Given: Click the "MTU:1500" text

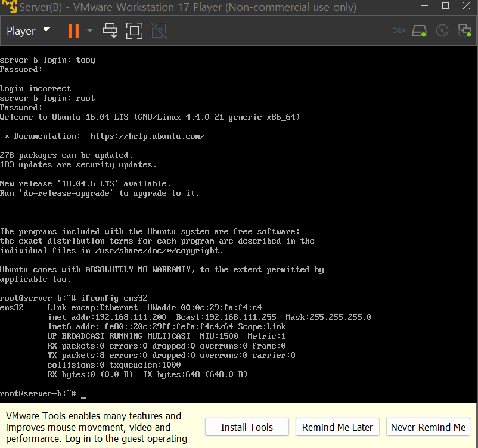Looking at the screenshot, I should (219, 336).
